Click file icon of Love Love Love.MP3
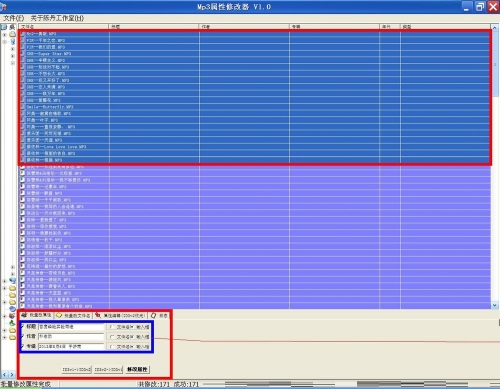 point(23,146)
